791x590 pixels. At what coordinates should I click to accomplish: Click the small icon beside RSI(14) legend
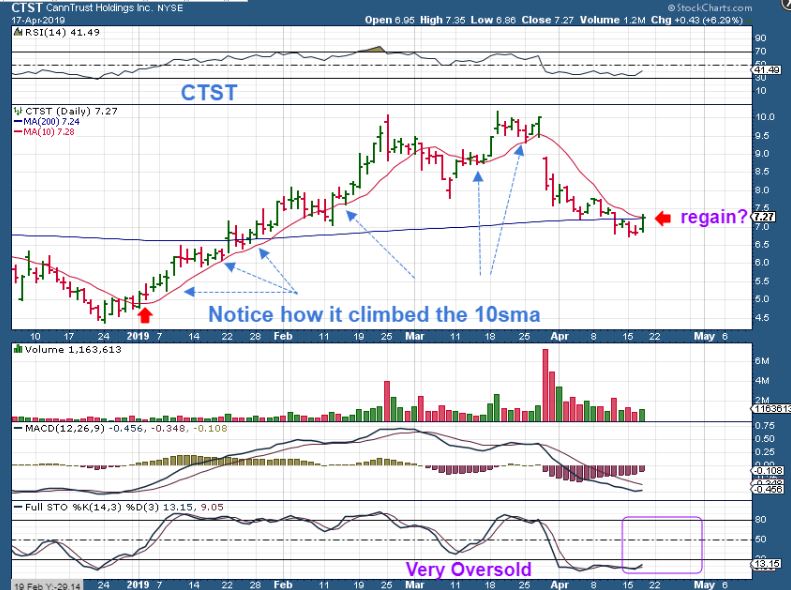pos(18,32)
